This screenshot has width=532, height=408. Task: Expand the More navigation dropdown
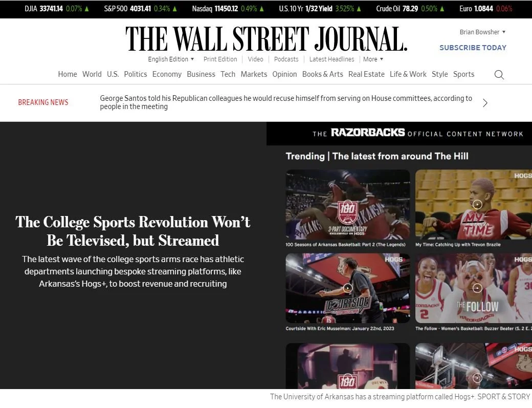(373, 59)
